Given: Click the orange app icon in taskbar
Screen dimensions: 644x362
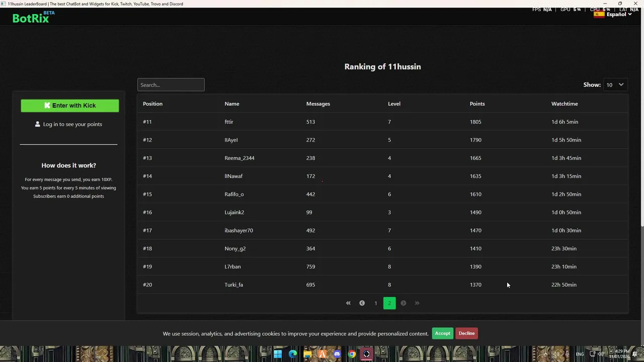Looking at the screenshot, I should 323,354.
